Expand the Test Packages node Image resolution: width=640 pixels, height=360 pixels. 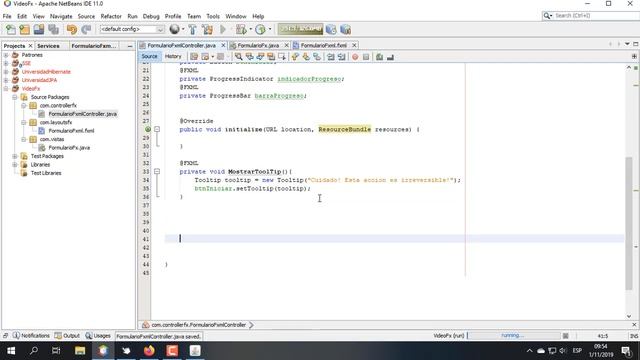tap(15, 156)
